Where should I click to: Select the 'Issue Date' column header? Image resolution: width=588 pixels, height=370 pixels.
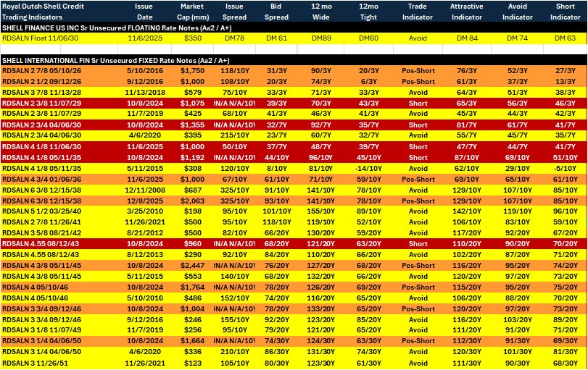pyautogui.click(x=144, y=12)
